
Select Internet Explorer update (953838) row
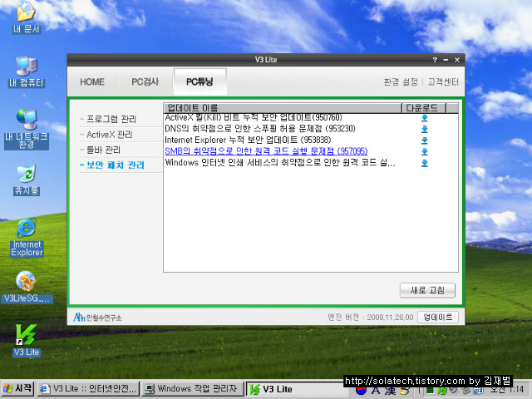(x=311, y=140)
